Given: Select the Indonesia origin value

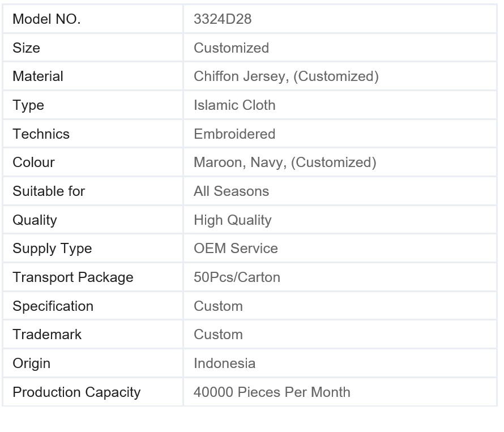Looking at the screenshot, I should point(225,363).
